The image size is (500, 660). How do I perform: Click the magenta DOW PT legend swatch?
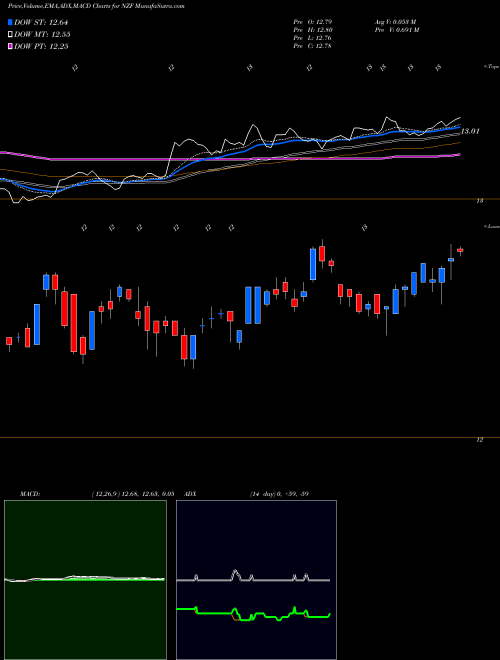pyautogui.click(x=10, y=46)
